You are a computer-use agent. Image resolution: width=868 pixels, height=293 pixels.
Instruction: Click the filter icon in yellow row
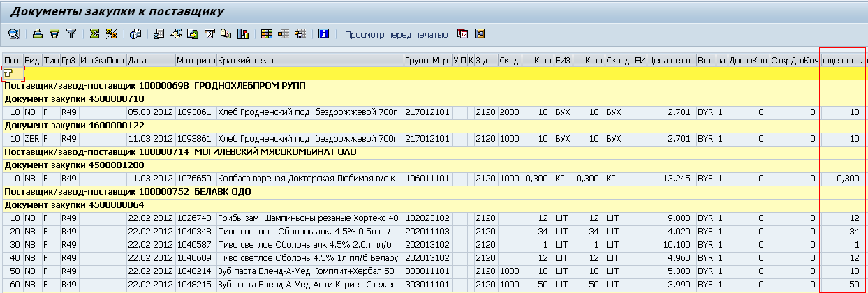(x=8, y=73)
